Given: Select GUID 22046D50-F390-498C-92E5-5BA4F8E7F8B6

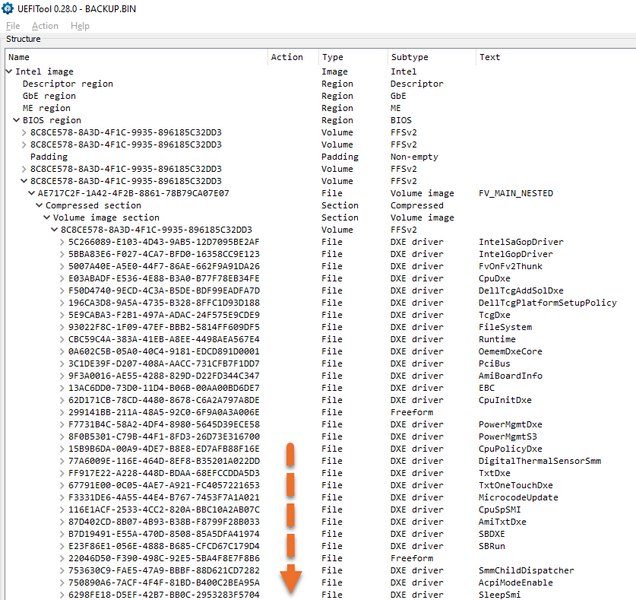Looking at the screenshot, I should point(164,558).
